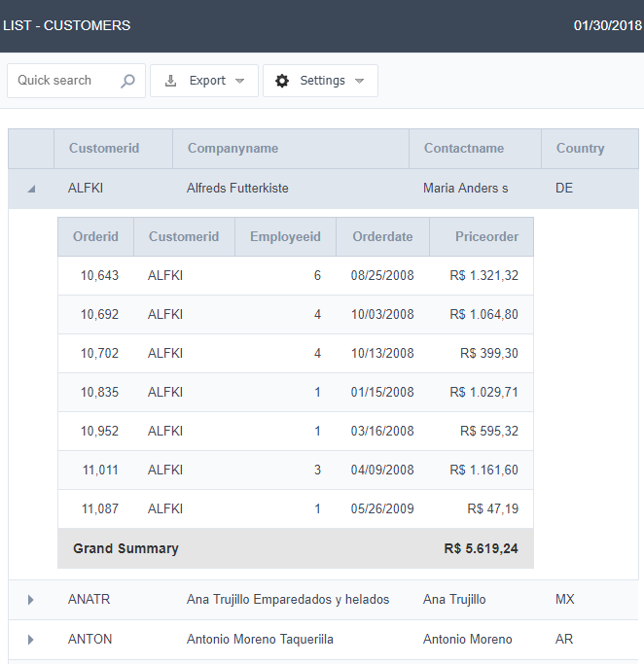Click the Settings gear icon
The image size is (644, 664).
(x=282, y=81)
